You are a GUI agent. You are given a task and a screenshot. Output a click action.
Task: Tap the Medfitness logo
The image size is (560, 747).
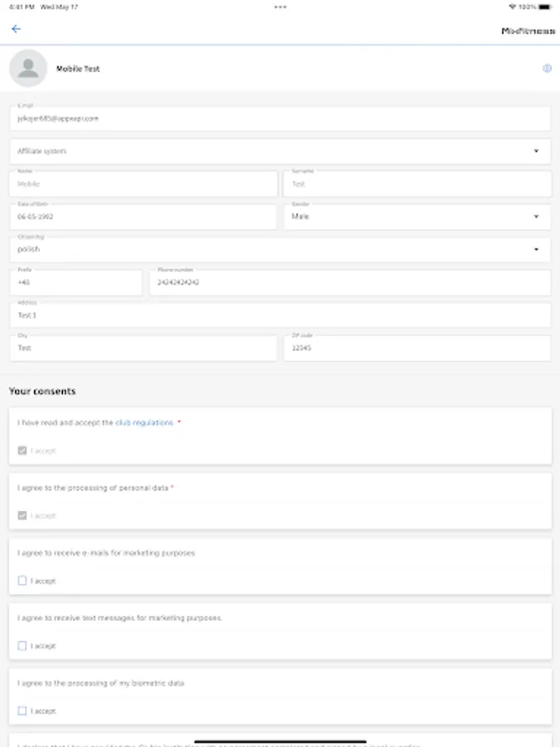(528, 31)
